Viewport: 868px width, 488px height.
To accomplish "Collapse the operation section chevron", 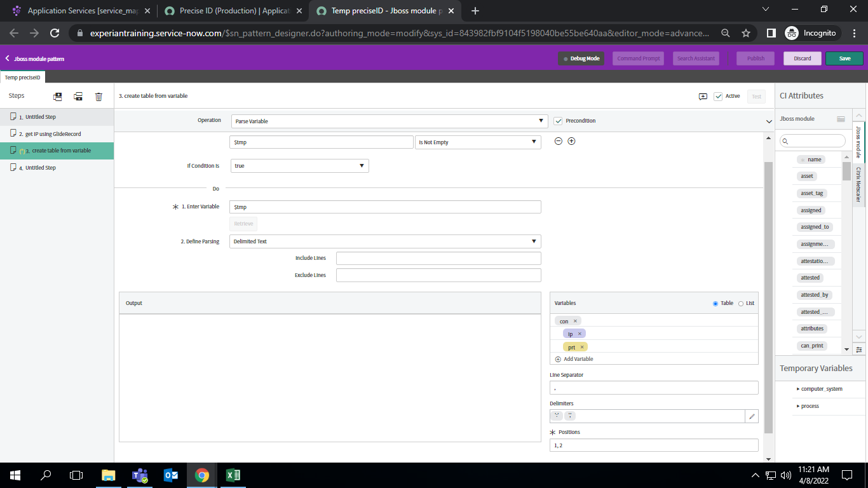I will [769, 121].
